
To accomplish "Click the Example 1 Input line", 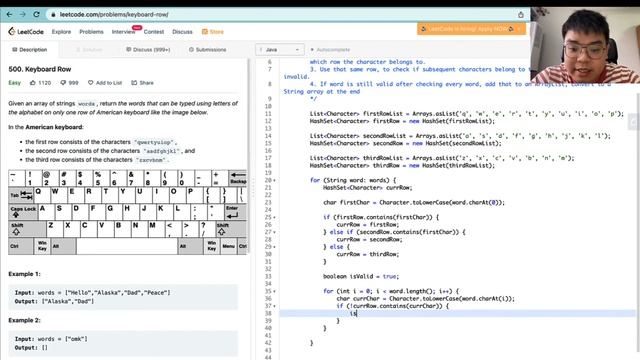I will coord(93,293).
